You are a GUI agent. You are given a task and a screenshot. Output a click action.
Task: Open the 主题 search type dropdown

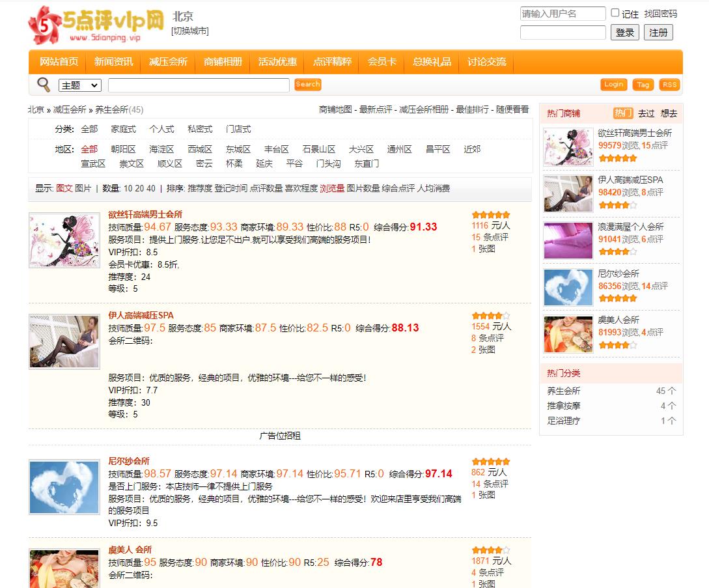point(79,85)
